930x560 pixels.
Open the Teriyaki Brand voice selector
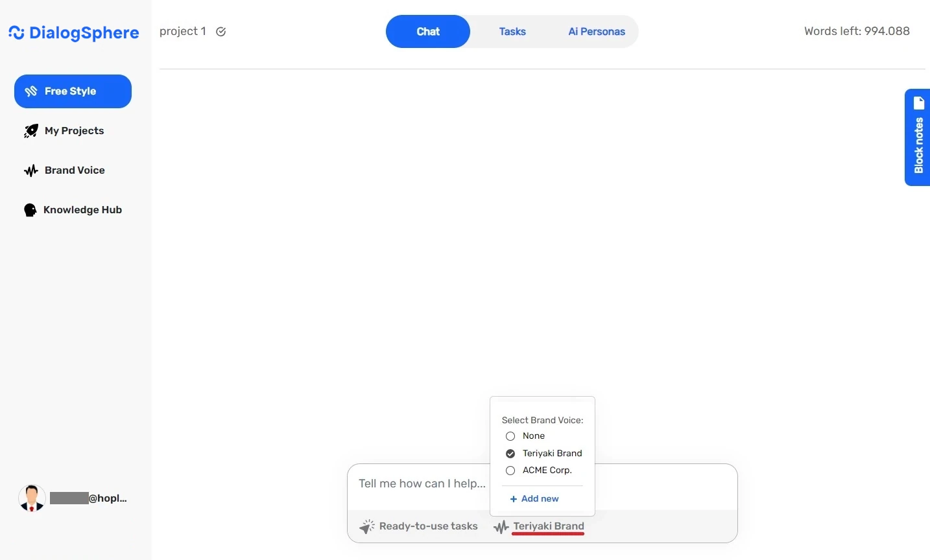548,526
